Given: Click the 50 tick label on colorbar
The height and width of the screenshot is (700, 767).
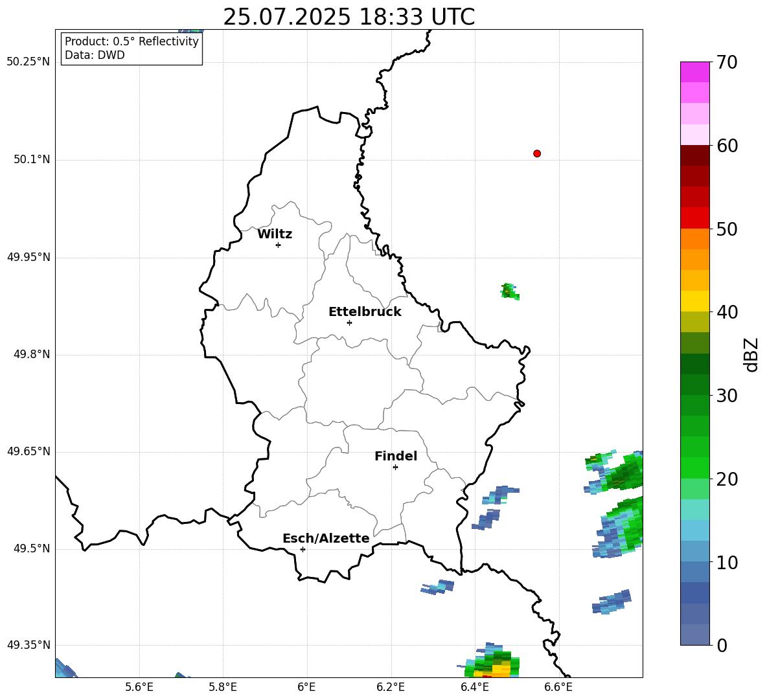Looking at the screenshot, I should point(727,229).
